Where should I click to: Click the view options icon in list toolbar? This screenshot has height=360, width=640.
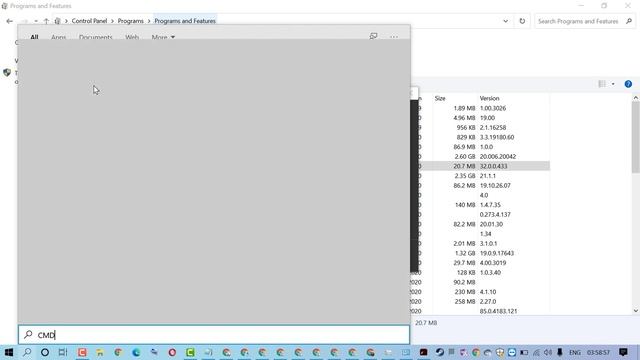point(602,84)
